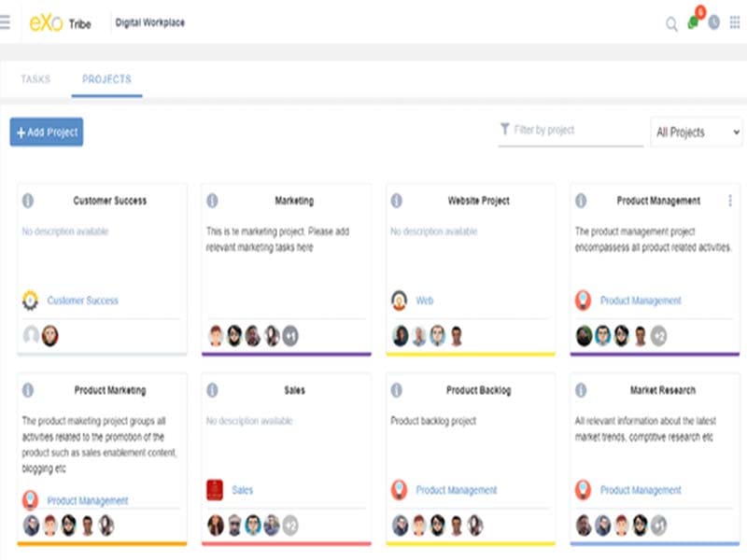Image resolution: width=747 pixels, height=560 pixels.
Task: Switch to the Tasks tab
Action: point(35,79)
